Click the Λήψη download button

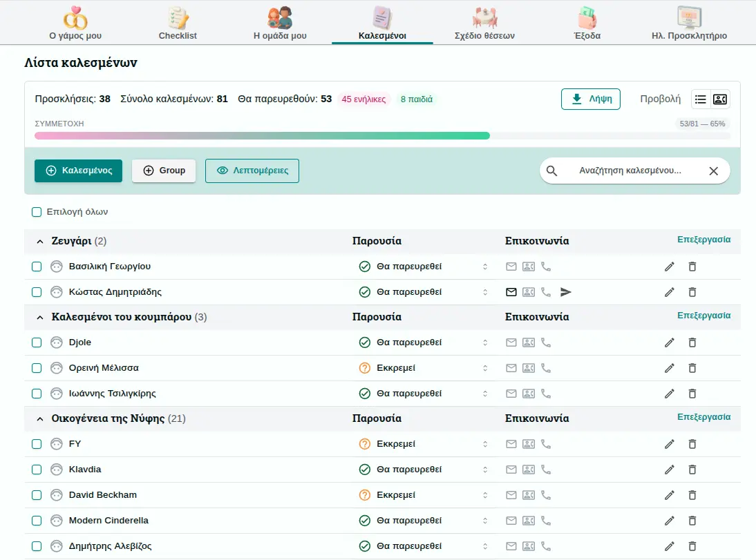coord(590,99)
